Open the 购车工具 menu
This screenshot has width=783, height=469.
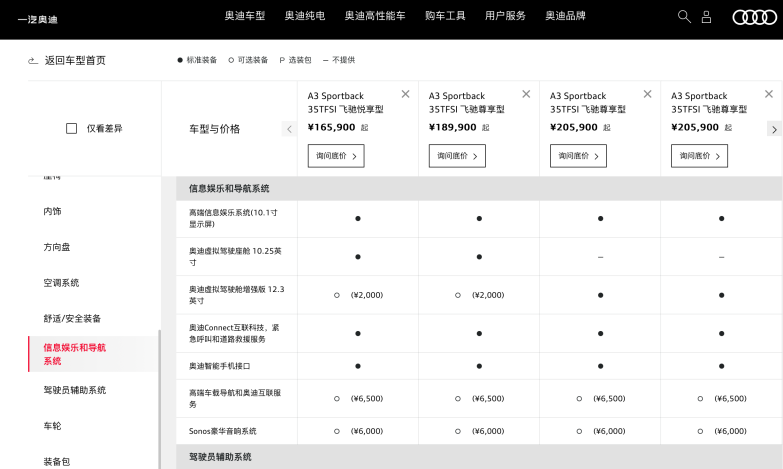445,16
